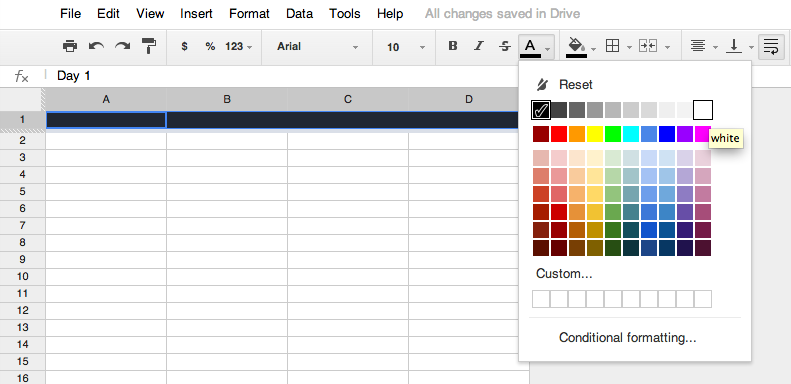791x384 pixels.
Task: Pick the bright green swatch
Action: pyautogui.click(x=613, y=134)
